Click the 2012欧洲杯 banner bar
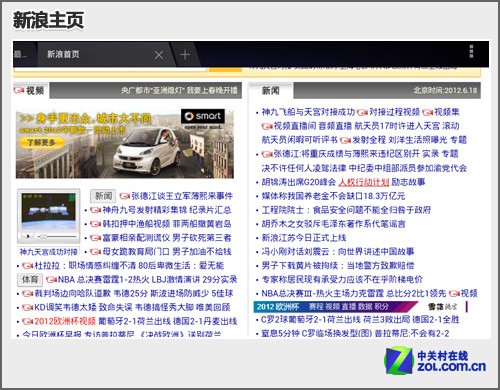Image resolution: width=500 pixels, height=390 pixels. point(336,306)
